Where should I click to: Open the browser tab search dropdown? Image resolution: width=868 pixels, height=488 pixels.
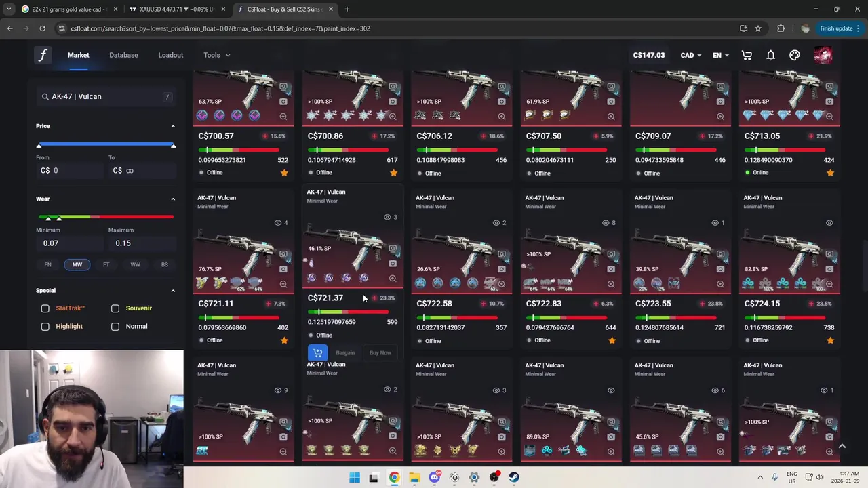(x=9, y=9)
